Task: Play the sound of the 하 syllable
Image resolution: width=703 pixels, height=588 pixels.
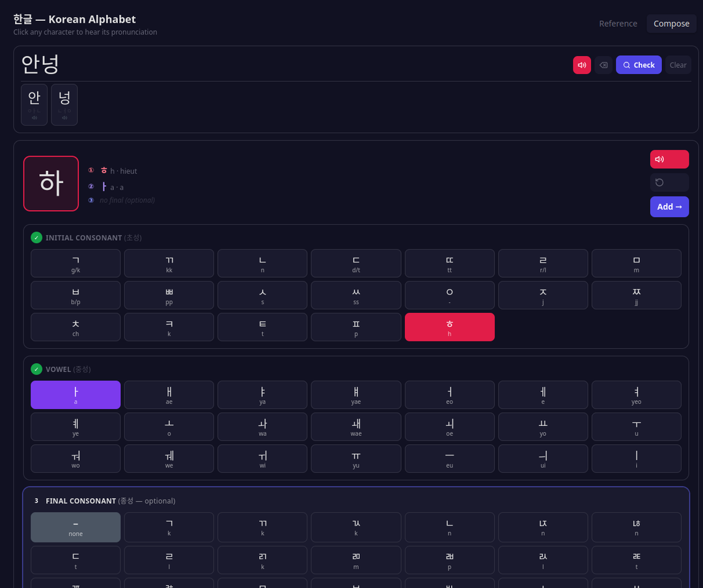Action: click(x=669, y=159)
